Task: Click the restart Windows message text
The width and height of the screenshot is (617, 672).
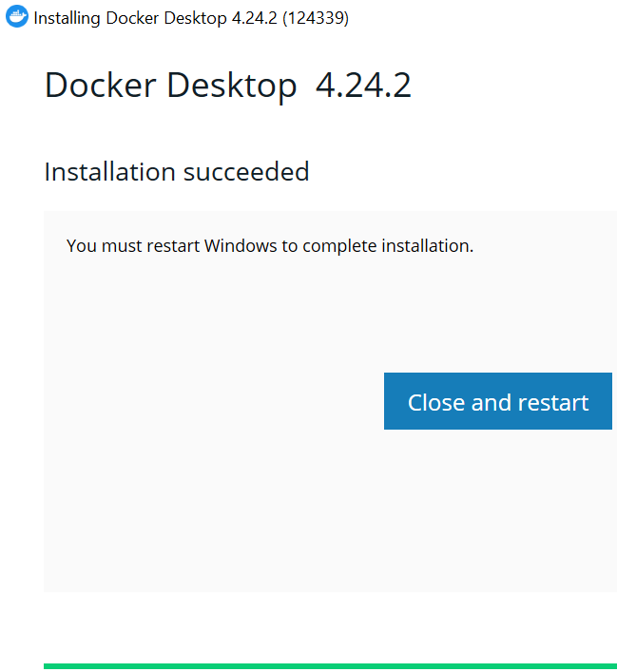Action: 270,246
